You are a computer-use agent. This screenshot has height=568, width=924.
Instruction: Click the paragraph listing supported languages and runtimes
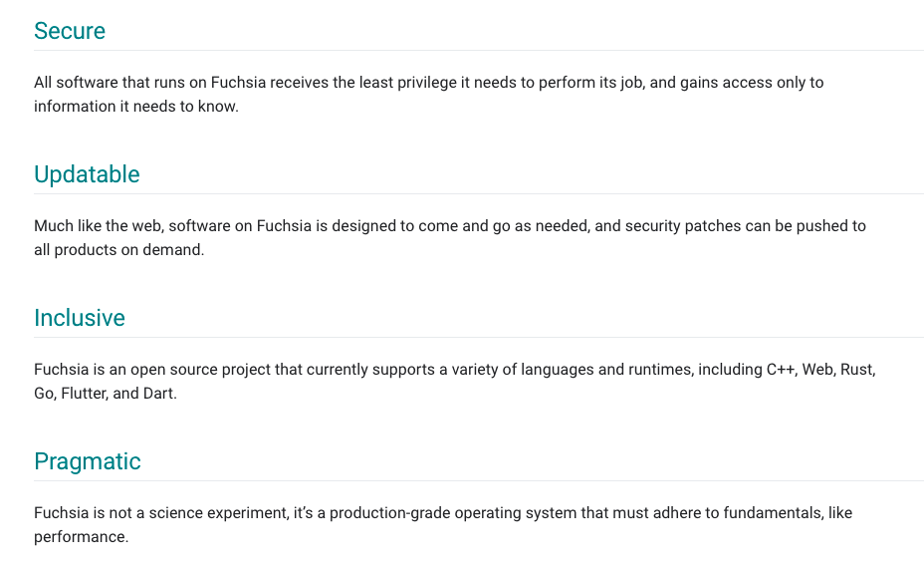click(x=454, y=381)
